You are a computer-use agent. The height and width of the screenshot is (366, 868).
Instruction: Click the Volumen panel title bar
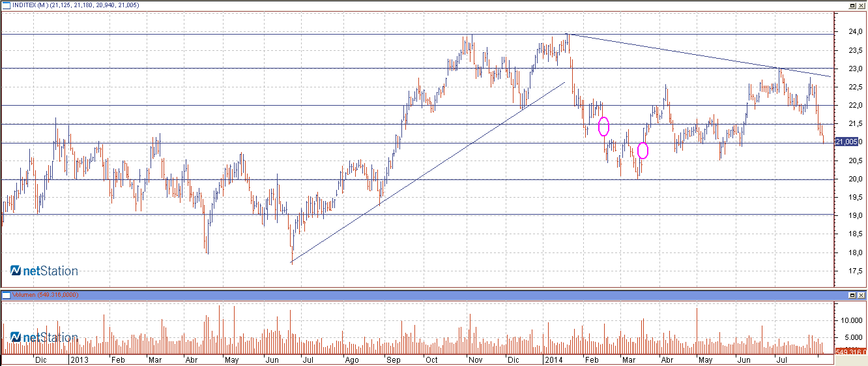tap(391, 295)
